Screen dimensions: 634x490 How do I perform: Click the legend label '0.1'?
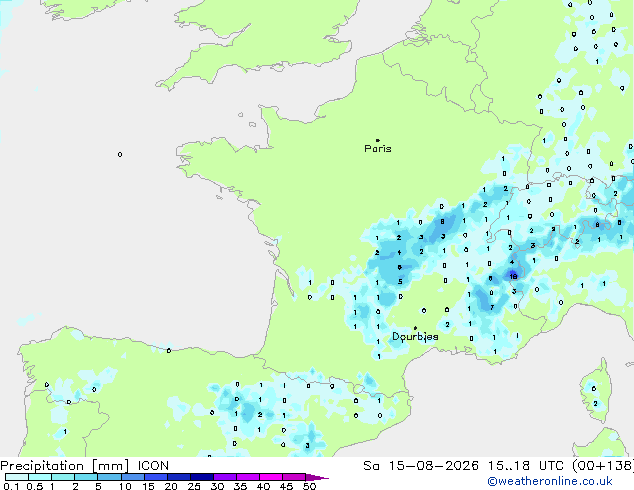pos(11,486)
